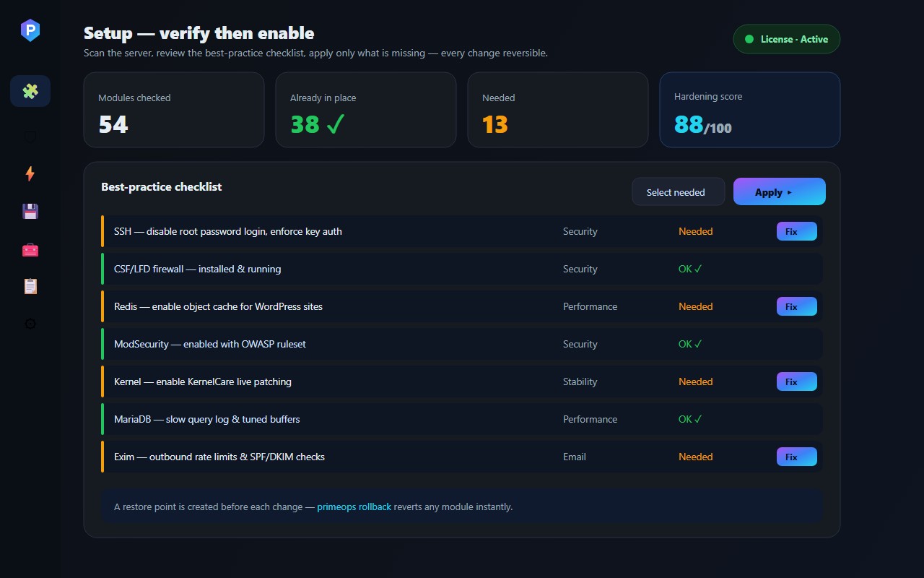Fix the Redis object cache item
This screenshot has width=924, height=578.
click(x=797, y=306)
